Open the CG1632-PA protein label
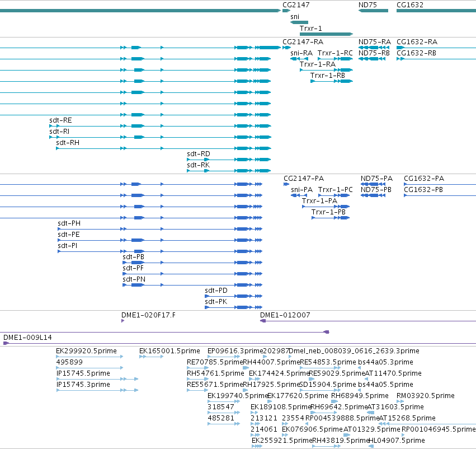Viewport: 476px width, 449px height. coord(424,179)
